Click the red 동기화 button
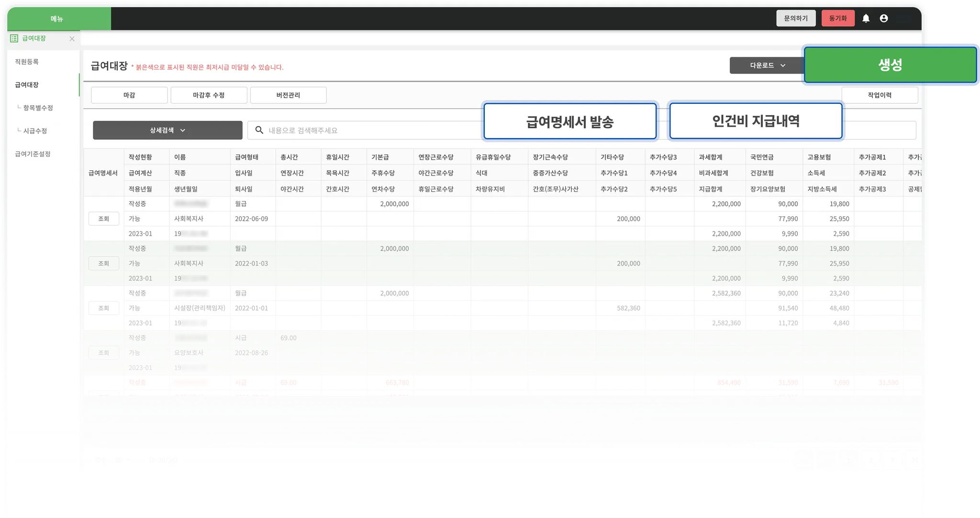 837,18
